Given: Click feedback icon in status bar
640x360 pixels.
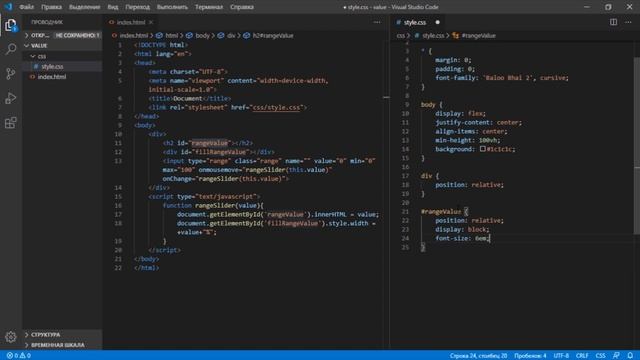Looking at the screenshot, I should [616, 356].
